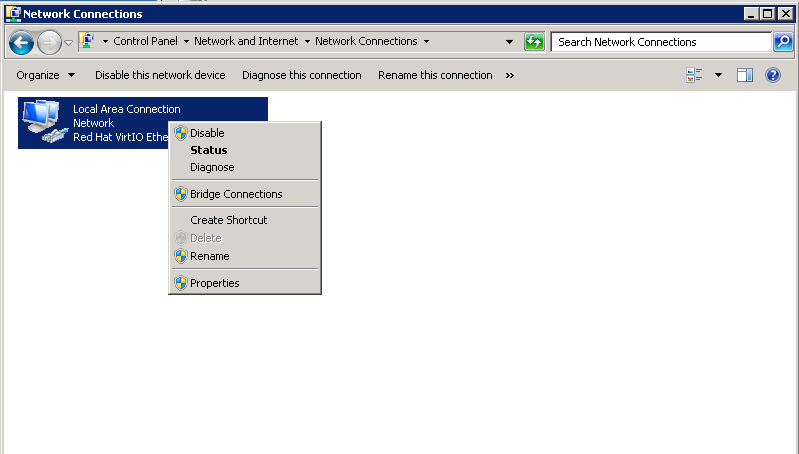
Task: Open Properties from the context menu
Action: click(214, 283)
